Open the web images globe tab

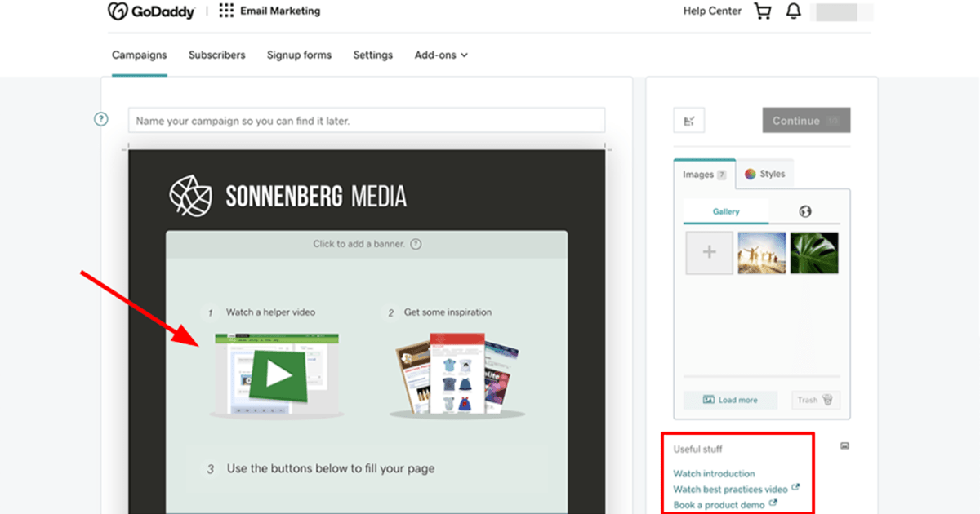tap(805, 211)
